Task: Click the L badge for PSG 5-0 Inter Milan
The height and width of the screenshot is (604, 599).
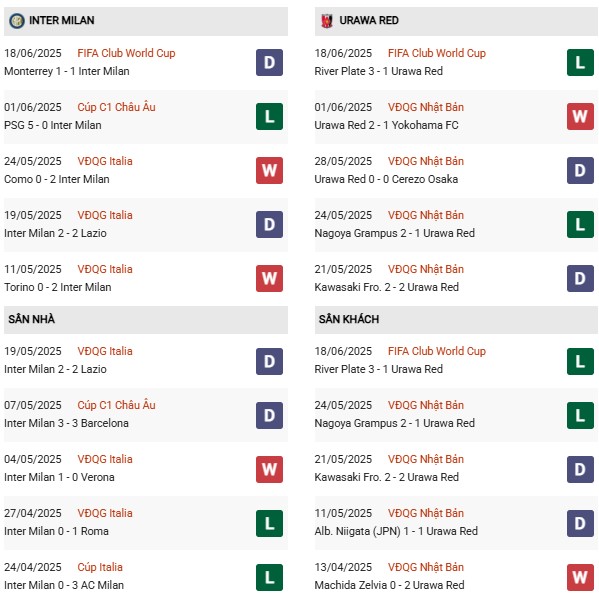Action: point(269,116)
